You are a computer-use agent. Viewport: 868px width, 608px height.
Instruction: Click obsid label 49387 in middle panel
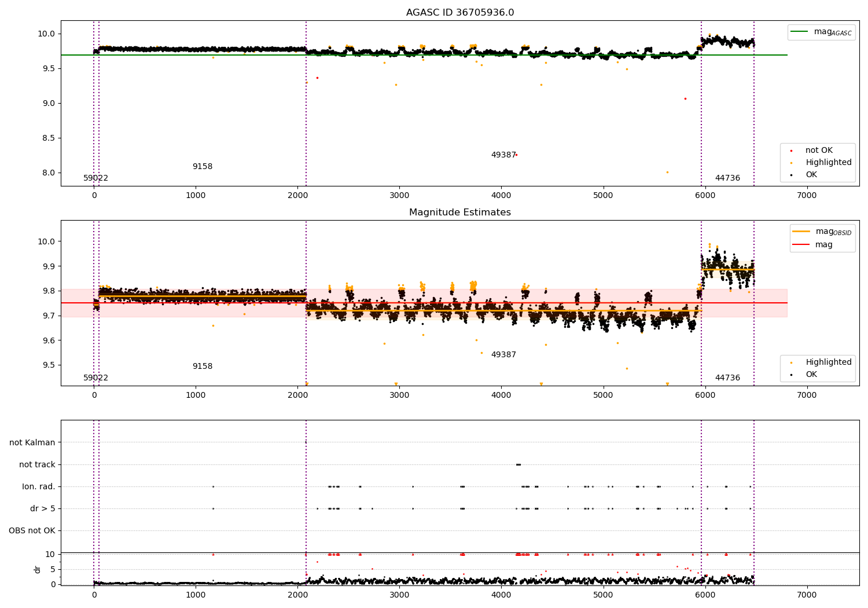[x=503, y=355]
